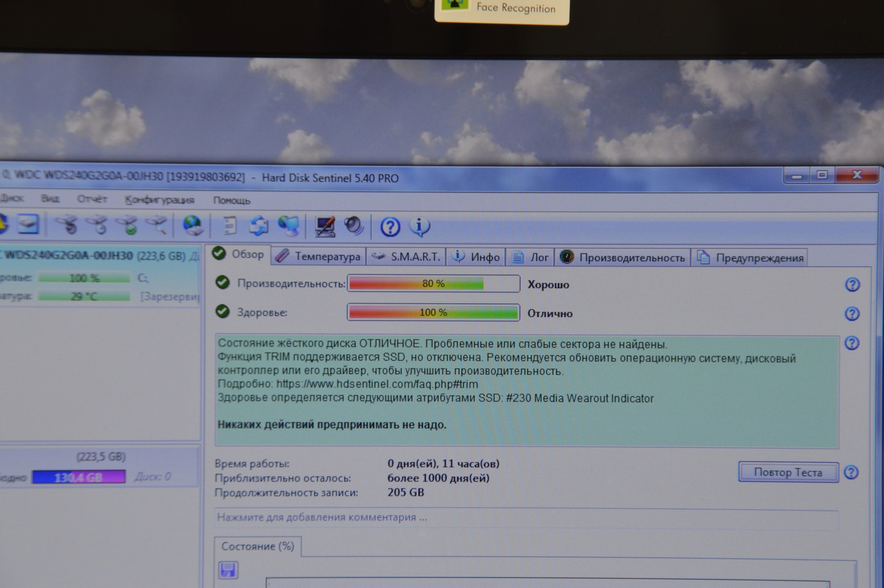Click the refresh/send report arrows icon

click(x=259, y=225)
